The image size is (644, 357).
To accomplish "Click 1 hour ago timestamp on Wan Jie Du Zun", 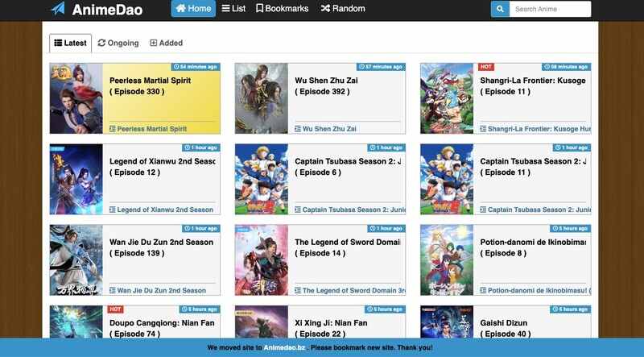I will click(x=200, y=228).
